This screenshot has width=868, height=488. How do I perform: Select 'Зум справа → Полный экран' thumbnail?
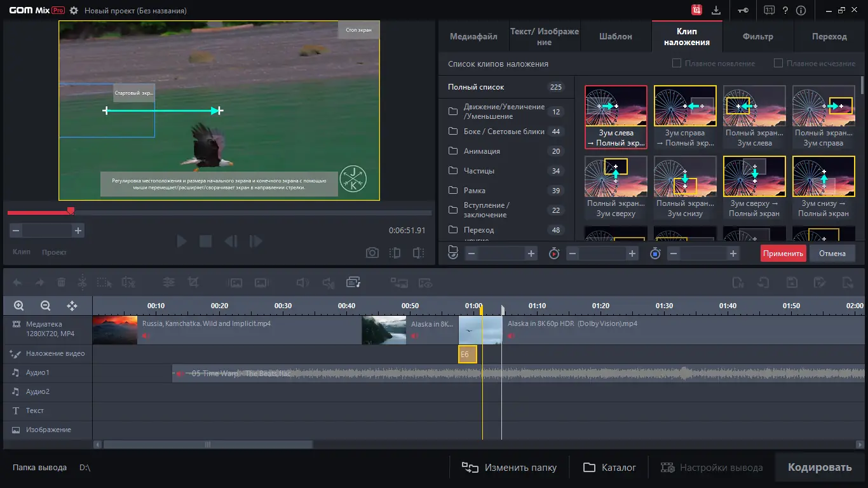[x=685, y=117]
